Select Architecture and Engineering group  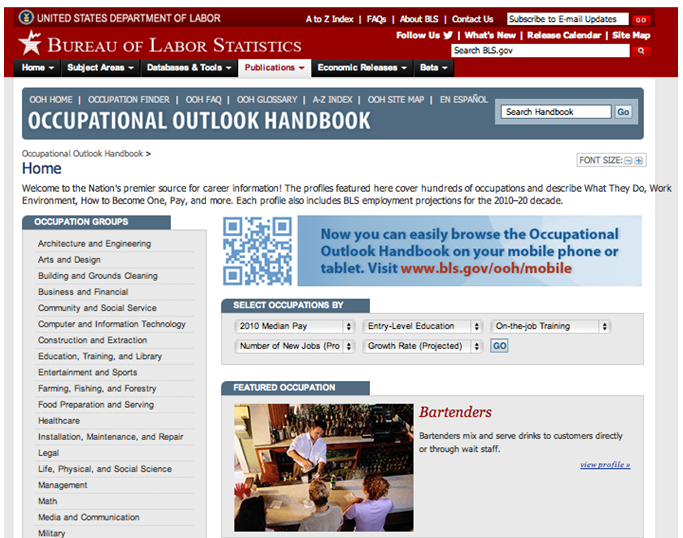pyautogui.click(x=95, y=244)
